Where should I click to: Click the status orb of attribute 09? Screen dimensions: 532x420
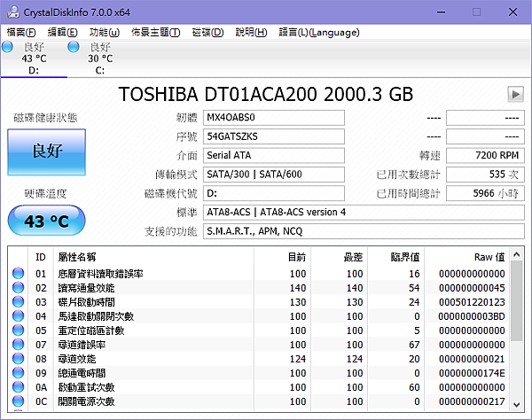[18, 373]
